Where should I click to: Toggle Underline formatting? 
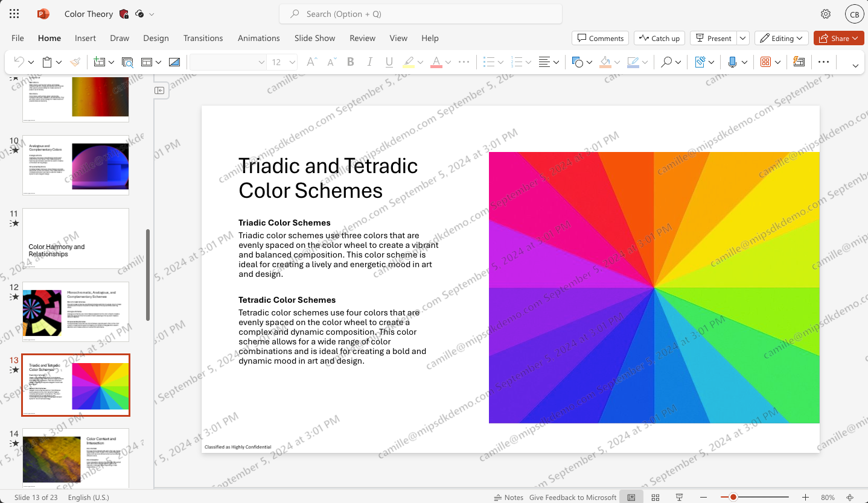(389, 62)
